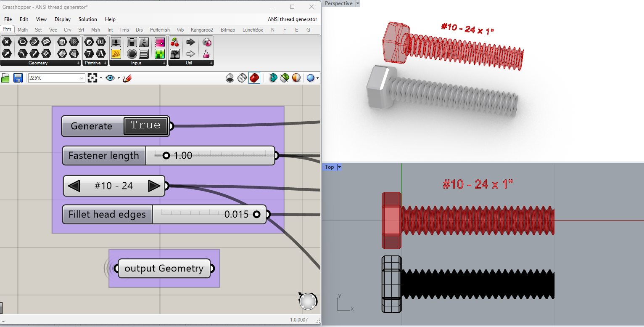Click the ANSI thread generator document name
Image resolution: width=644 pixels, height=327 pixels.
pos(292,19)
